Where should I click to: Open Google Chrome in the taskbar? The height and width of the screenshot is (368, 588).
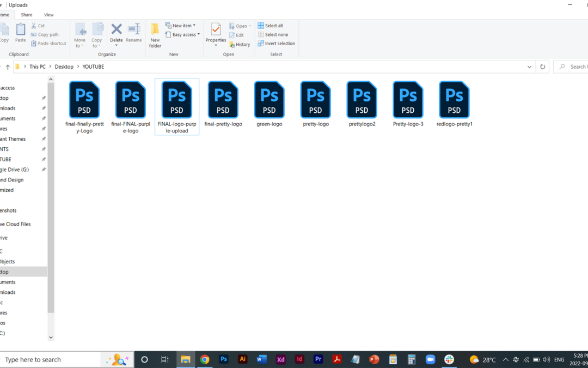(205, 359)
